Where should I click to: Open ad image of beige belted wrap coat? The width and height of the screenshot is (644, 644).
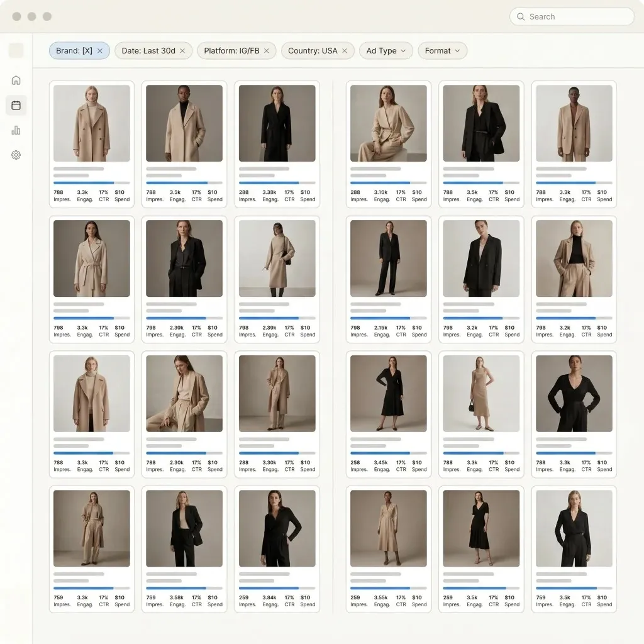(x=92, y=258)
